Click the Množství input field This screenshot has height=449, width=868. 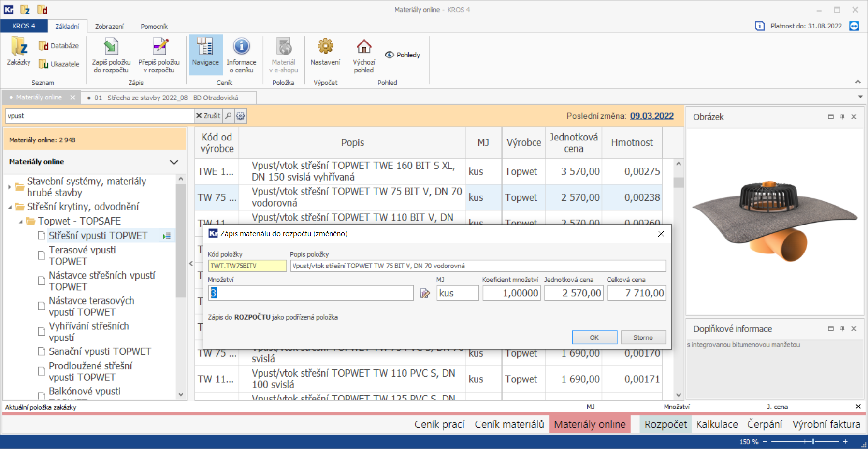pyautogui.click(x=311, y=293)
